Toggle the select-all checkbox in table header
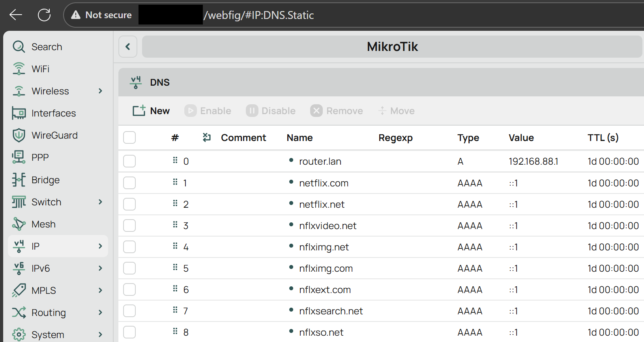Image resolution: width=644 pixels, height=342 pixels. [x=129, y=137]
